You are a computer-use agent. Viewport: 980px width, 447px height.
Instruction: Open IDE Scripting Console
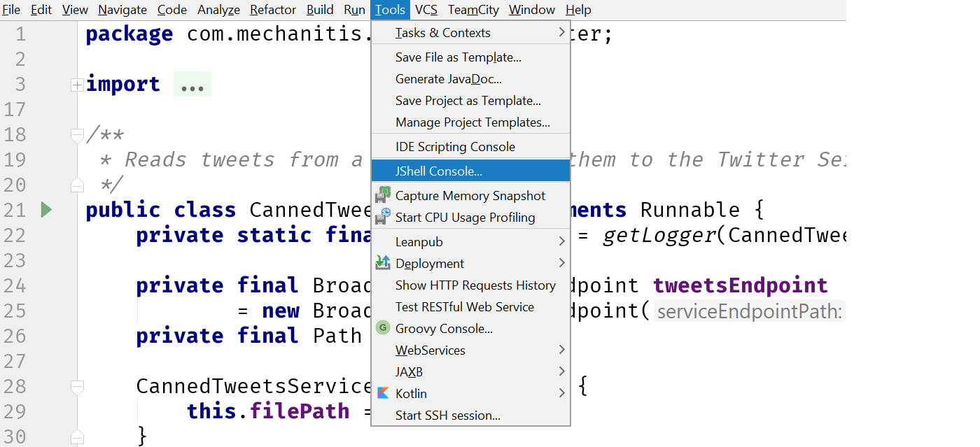tap(455, 147)
